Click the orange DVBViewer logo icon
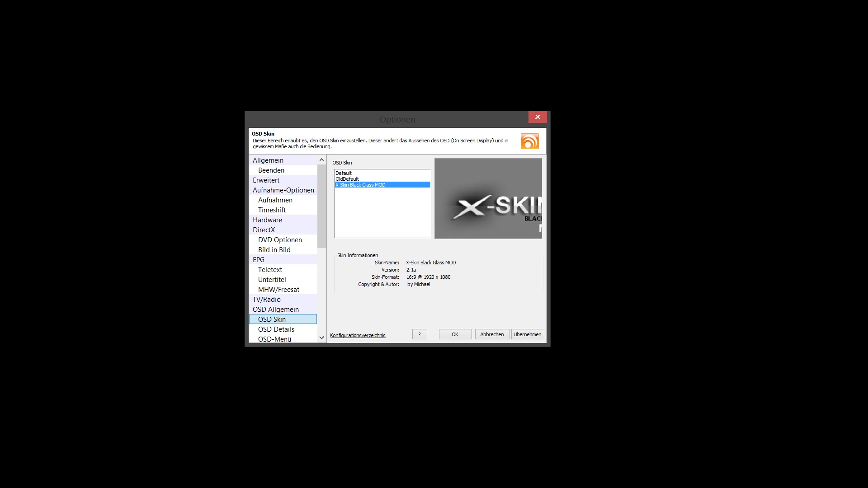Screen dimensions: 868x488 [x=529, y=141]
